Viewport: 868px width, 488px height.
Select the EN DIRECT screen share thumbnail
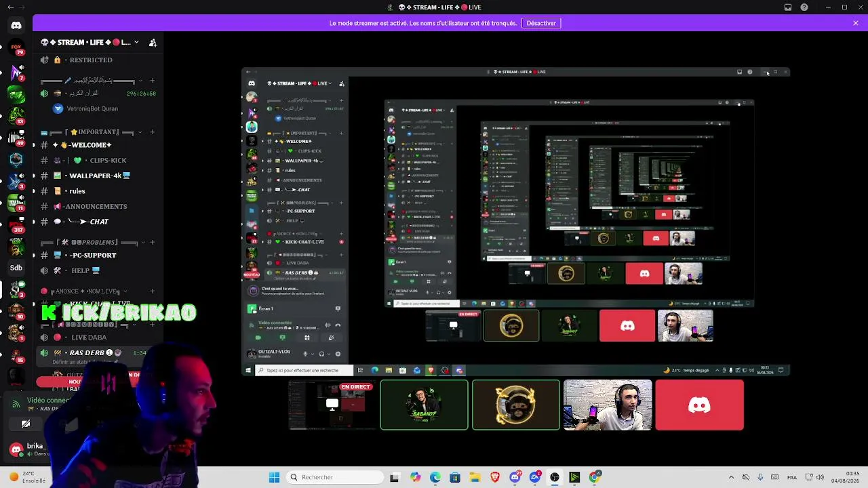[x=333, y=405]
